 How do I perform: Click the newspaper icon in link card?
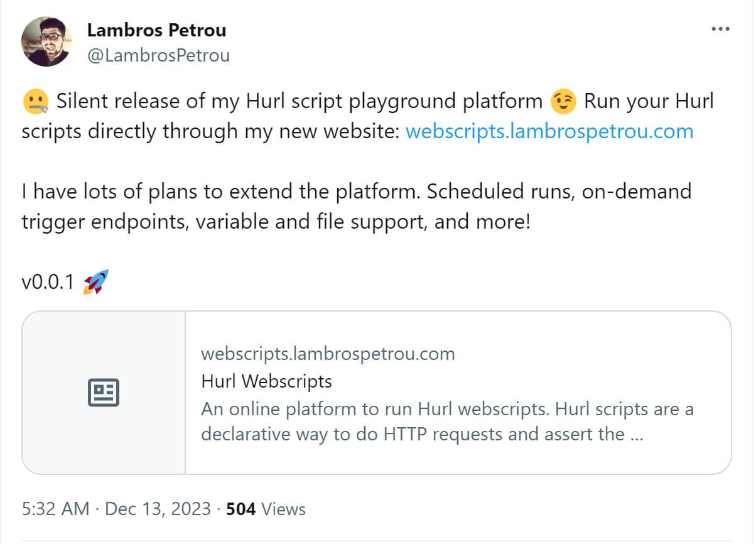104,393
